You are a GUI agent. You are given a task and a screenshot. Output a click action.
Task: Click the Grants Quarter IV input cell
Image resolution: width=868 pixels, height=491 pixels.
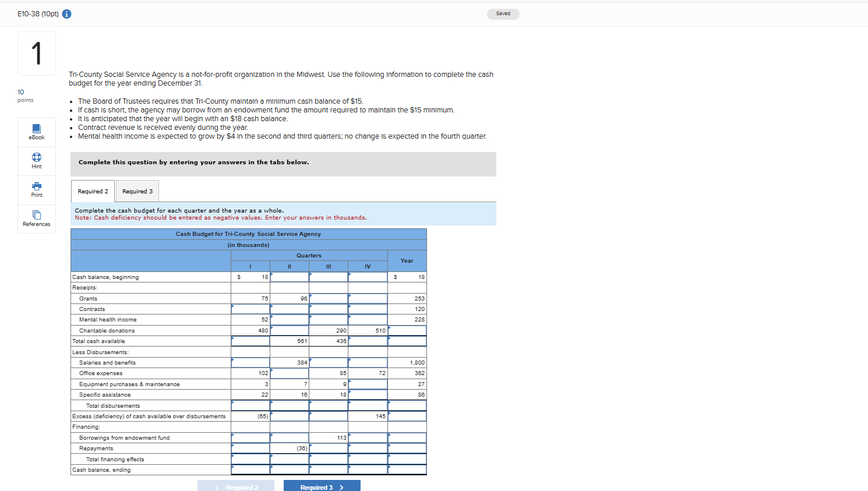[x=368, y=299]
